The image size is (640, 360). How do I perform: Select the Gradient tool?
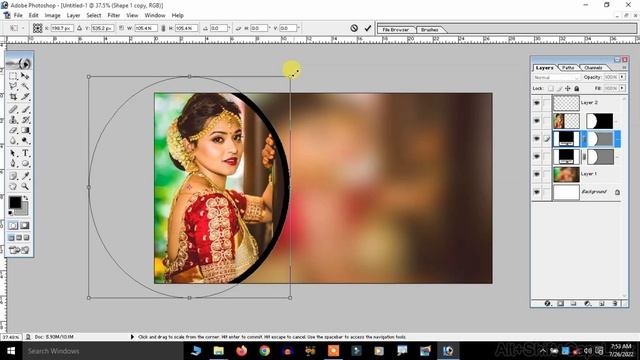coord(25,130)
